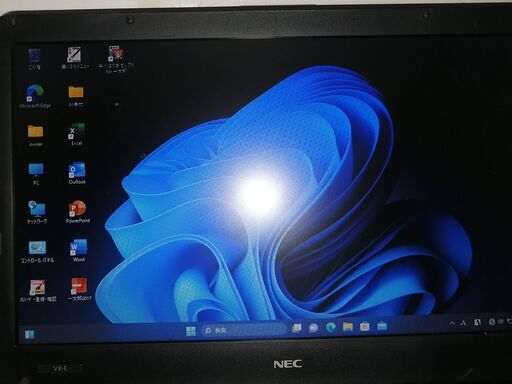This screenshot has height=384, width=512.
Task: Open Task View from the taskbar
Action: click(x=296, y=328)
